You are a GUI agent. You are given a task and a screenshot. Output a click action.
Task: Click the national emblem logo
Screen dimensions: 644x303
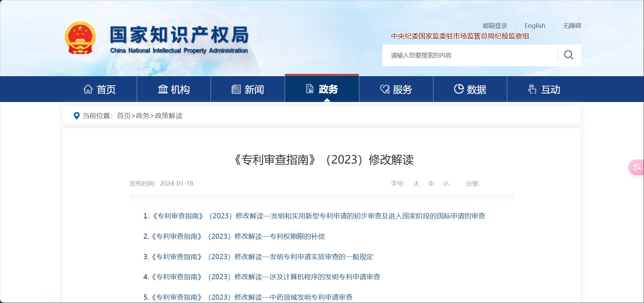[x=80, y=38]
